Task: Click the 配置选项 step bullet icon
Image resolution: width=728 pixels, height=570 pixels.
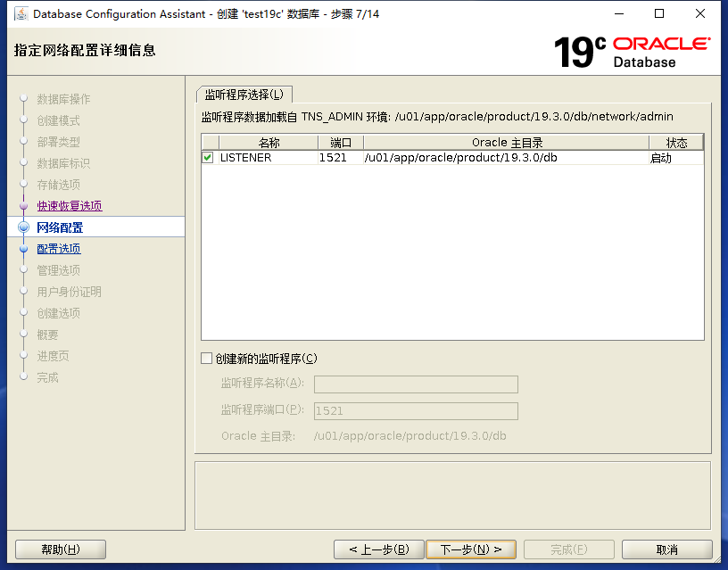Action: point(24,249)
